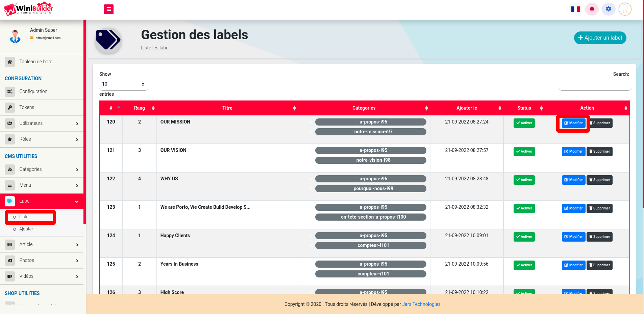Screen dimensions: 644x314
Task: Open Jars Technologies footer link
Action: point(421,304)
